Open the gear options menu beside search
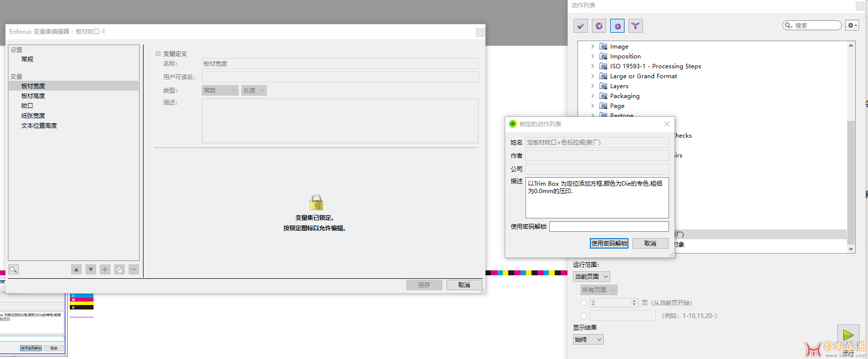 coord(852,25)
